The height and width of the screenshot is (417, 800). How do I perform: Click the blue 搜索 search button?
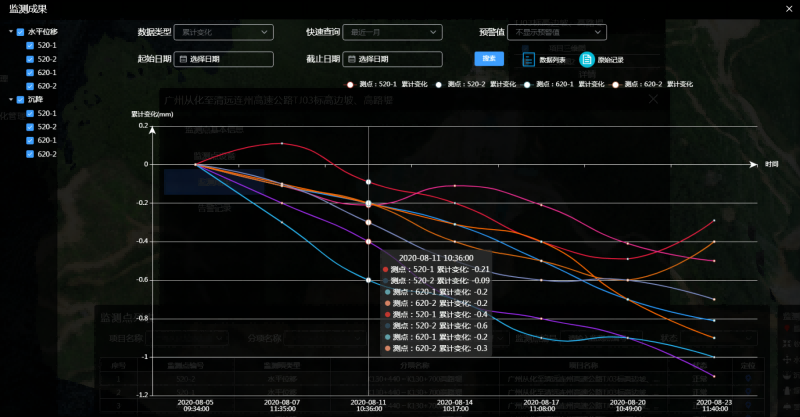point(490,59)
